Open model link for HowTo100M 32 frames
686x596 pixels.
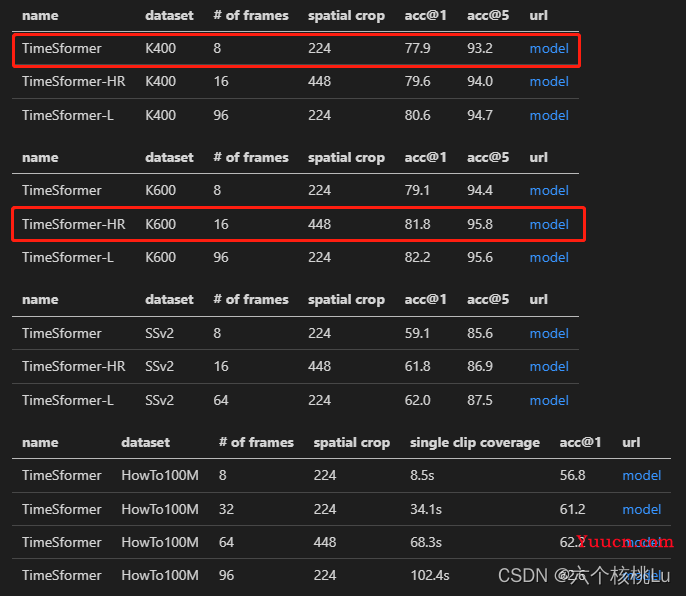(641, 509)
